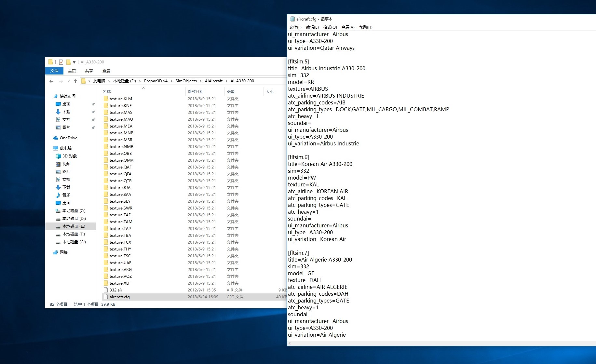Viewport: 596px width, 364px height.
Task: Select the texture.UAE folder icon
Action: coord(106,263)
